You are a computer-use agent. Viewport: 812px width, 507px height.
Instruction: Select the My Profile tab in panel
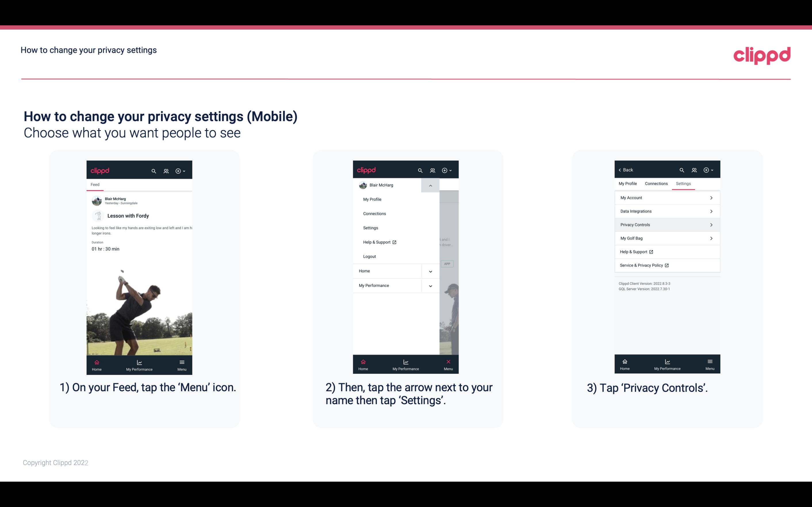click(x=628, y=183)
